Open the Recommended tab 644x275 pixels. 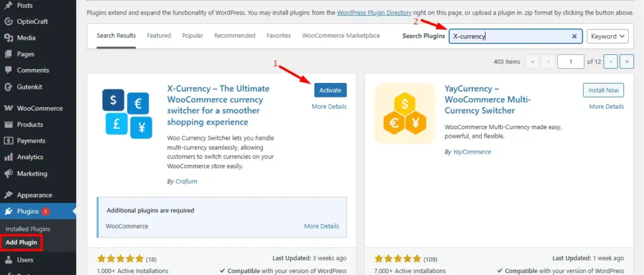235,36
